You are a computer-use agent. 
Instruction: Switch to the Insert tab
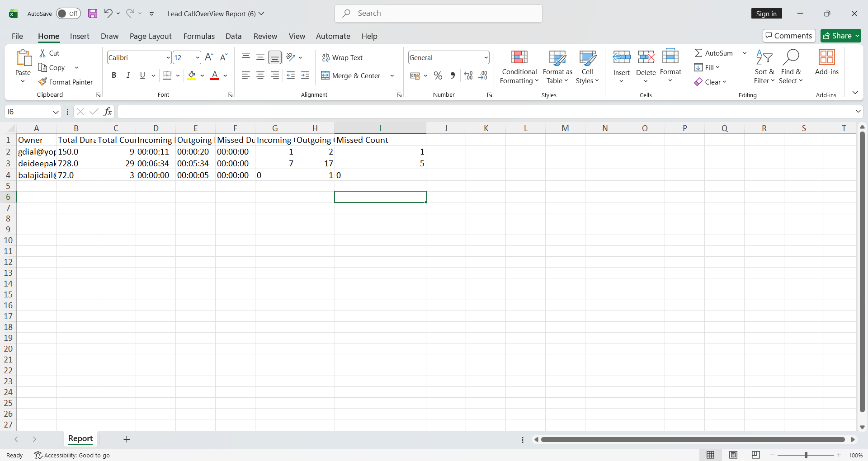[x=80, y=36]
